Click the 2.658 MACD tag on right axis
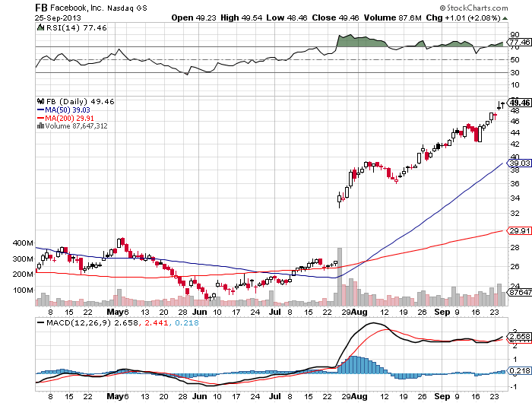 (x=519, y=336)
